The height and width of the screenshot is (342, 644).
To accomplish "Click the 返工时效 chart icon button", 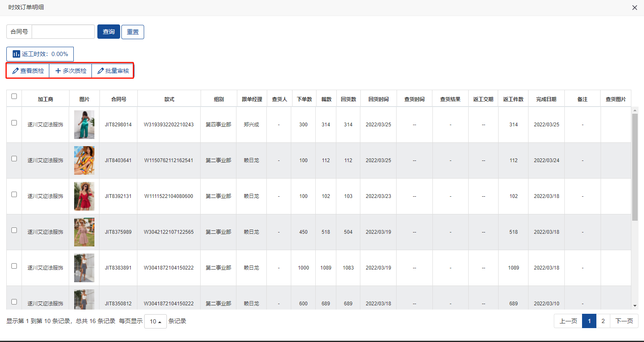I will [40, 54].
